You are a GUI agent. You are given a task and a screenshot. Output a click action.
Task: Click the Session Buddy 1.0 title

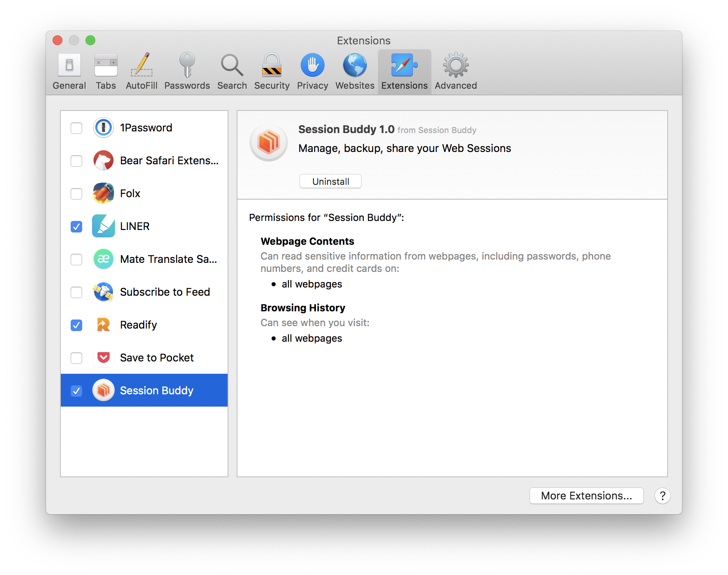tap(346, 129)
